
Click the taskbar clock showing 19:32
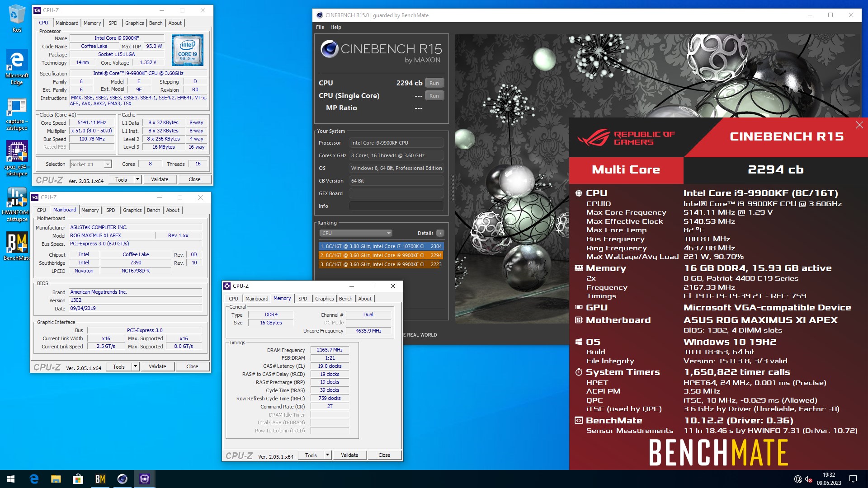point(829,479)
